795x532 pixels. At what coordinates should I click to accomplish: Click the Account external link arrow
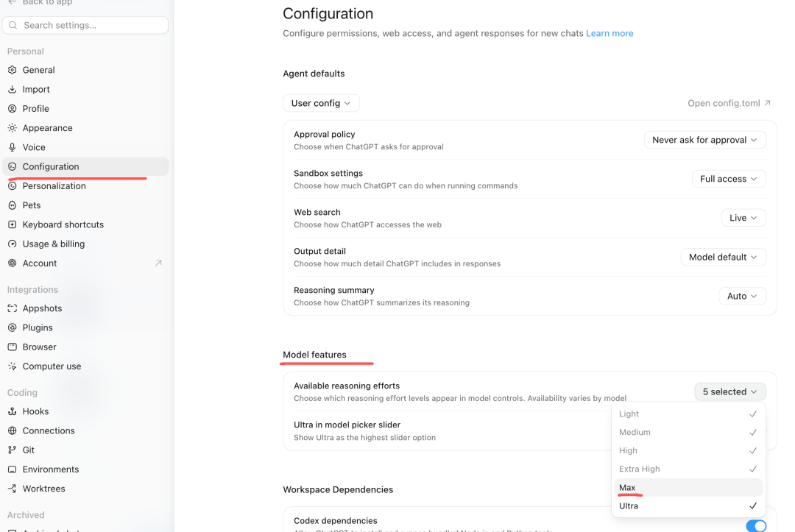click(x=158, y=263)
